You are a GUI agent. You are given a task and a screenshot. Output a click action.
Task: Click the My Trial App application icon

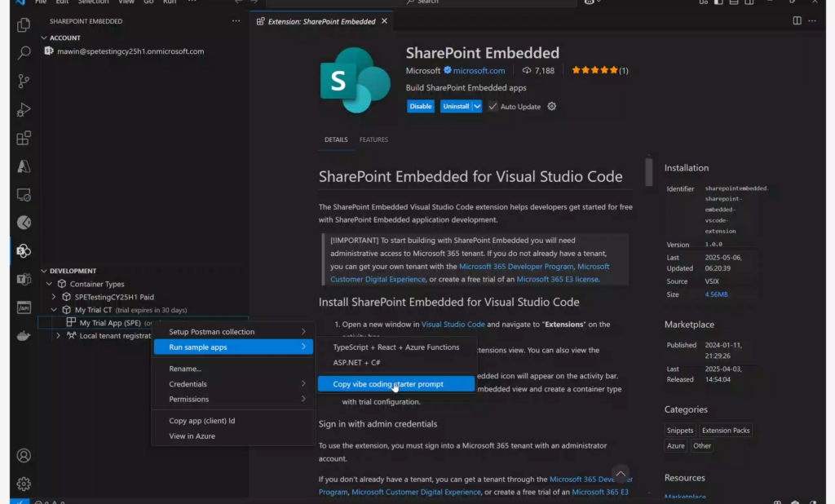[71, 322]
